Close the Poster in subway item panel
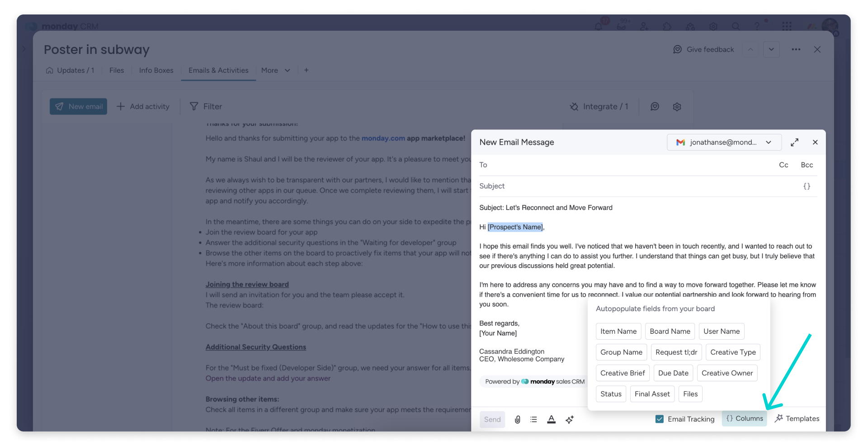Viewport: 868px width, 446px height. click(817, 49)
